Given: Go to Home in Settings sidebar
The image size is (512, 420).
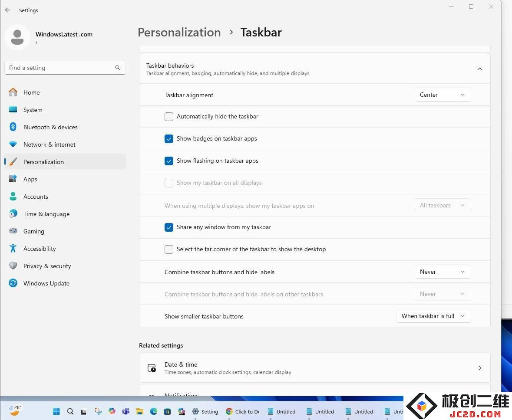Looking at the screenshot, I should click(x=65, y=92).
